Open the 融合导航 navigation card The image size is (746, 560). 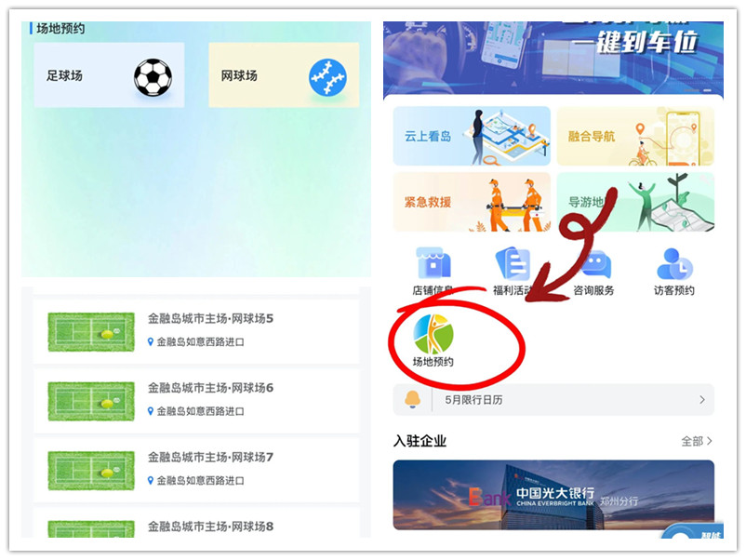(635, 136)
